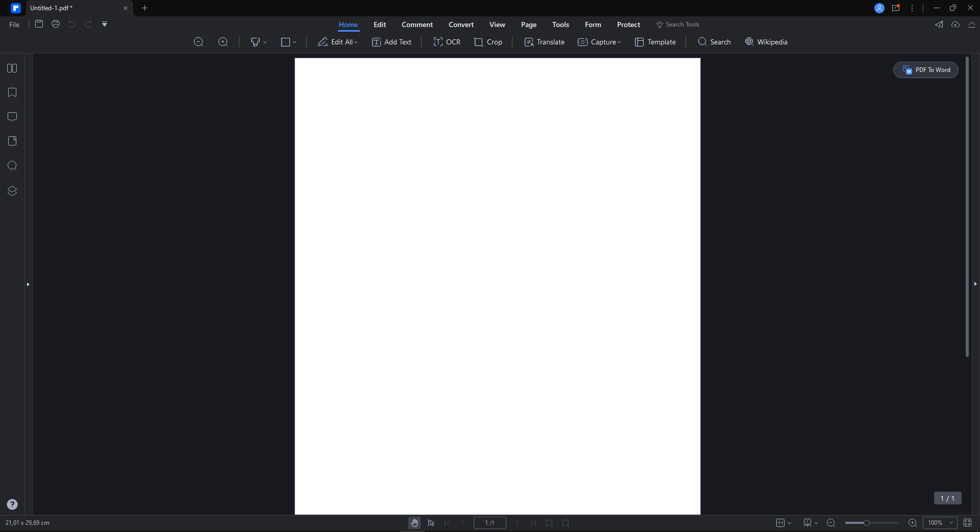The image size is (980, 532).
Task: Open the Form tab
Action: (x=593, y=25)
